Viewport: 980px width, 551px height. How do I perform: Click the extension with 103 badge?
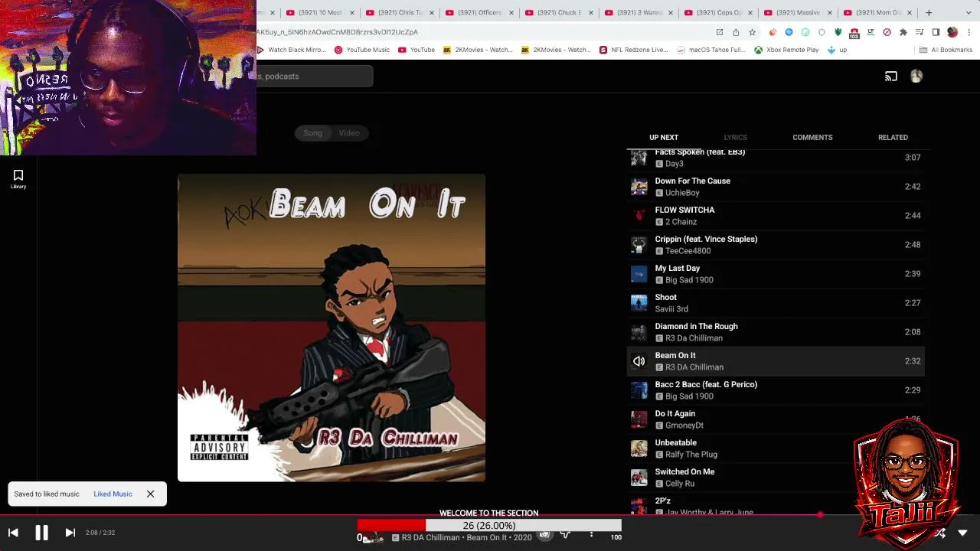click(854, 33)
